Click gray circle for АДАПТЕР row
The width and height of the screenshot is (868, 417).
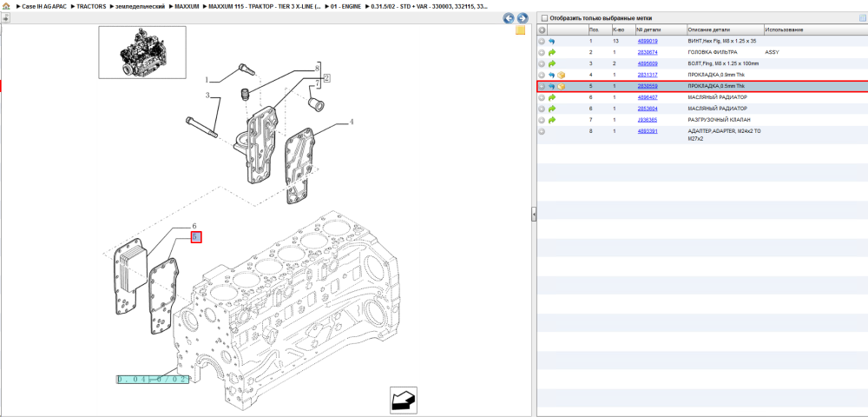point(542,131)
